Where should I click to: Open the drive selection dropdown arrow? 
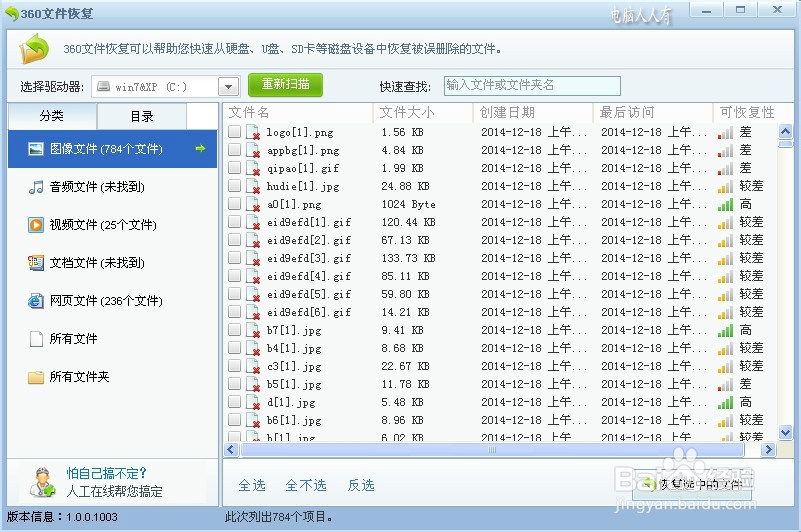[x=228, y=87]
